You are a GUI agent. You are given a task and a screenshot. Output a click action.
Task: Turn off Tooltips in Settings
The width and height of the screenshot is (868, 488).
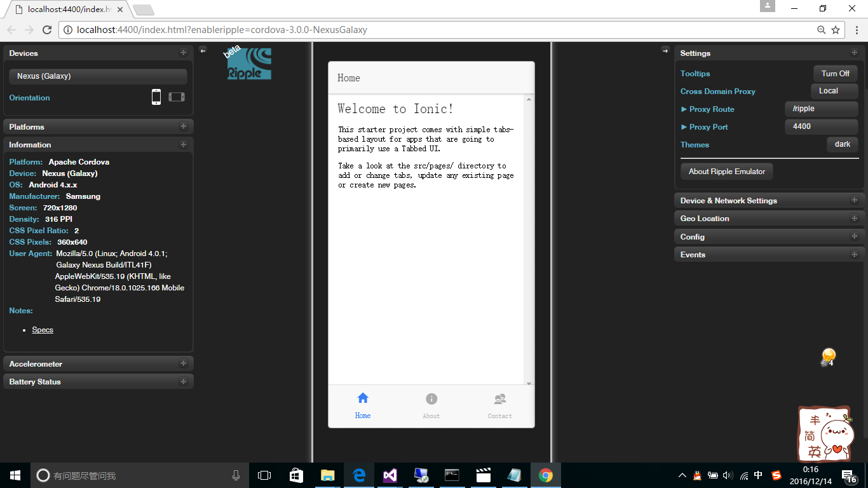(x=836, y=74)
